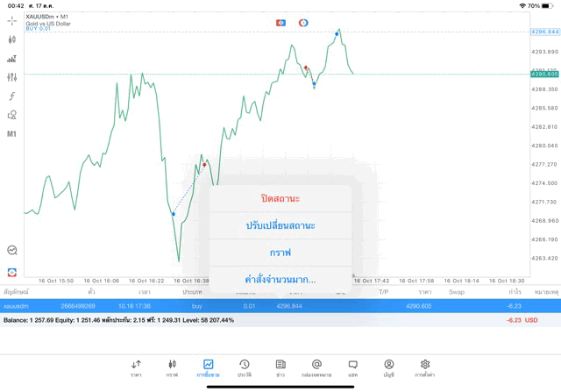Viewport: 561px width, 392px height.
Task: Open the ประวัติ history tab
Action: (245, 367)
